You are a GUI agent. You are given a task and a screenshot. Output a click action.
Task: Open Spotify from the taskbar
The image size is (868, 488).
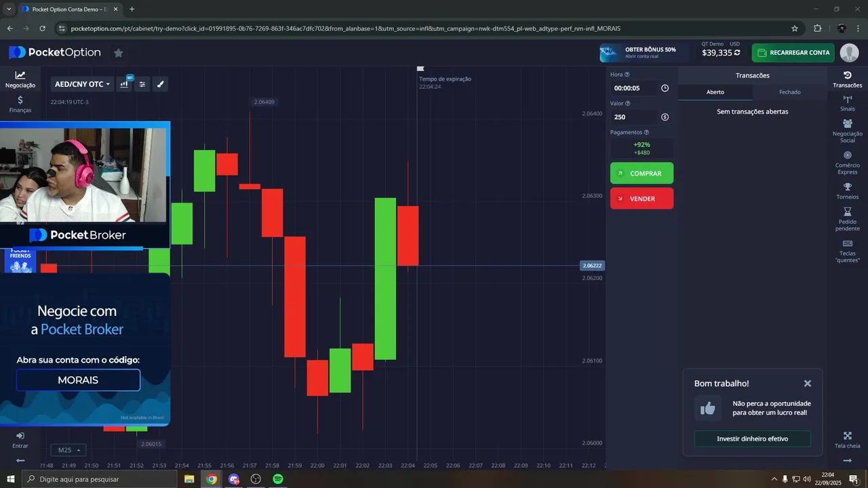[x=278, y=479]
